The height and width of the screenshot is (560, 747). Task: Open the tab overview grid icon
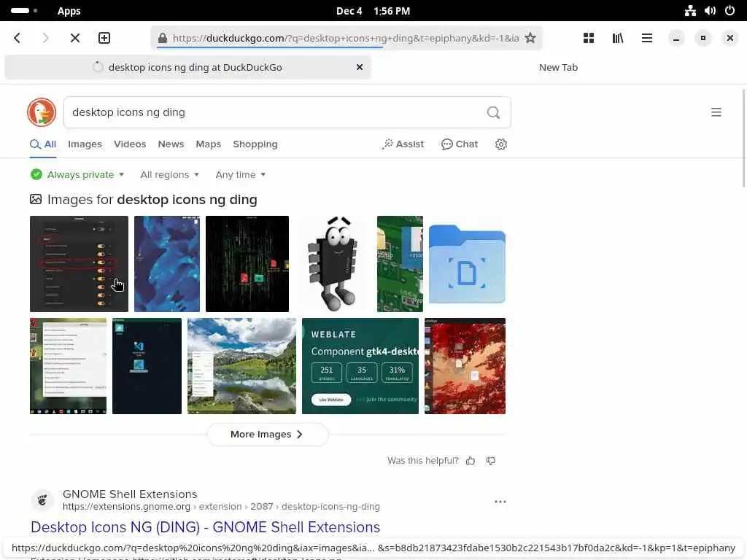[x=589, y=38]
